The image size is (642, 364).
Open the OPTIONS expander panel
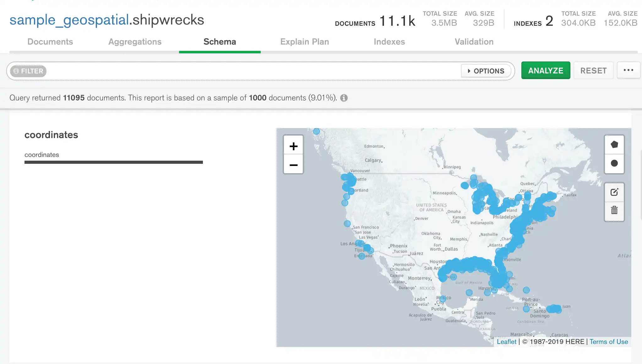[x=485, y=71]
